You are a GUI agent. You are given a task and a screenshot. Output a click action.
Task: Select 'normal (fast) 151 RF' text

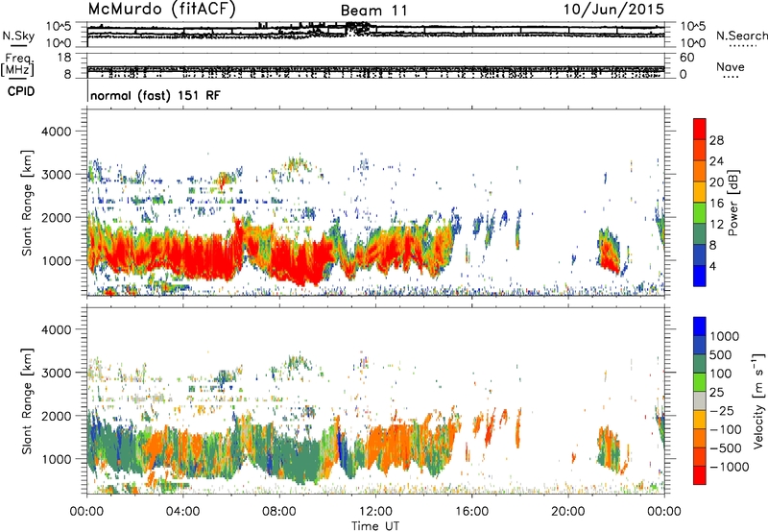click(156, 95)
